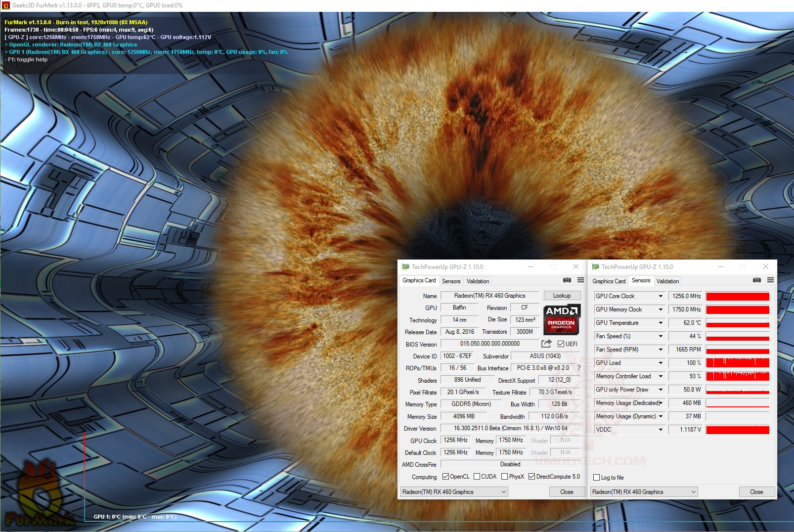
Task: Click the Subvendor field ASUS (1043)
Action: [x=545, y=356]
